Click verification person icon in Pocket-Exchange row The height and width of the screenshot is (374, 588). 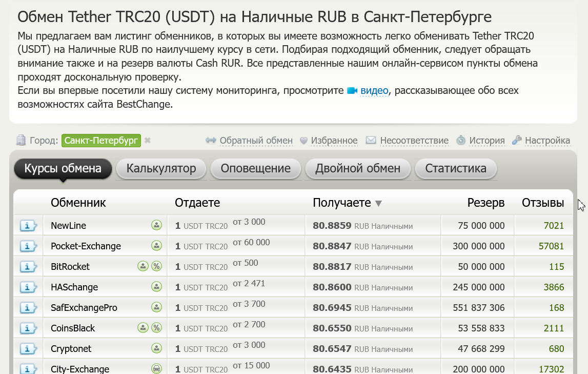156,246
